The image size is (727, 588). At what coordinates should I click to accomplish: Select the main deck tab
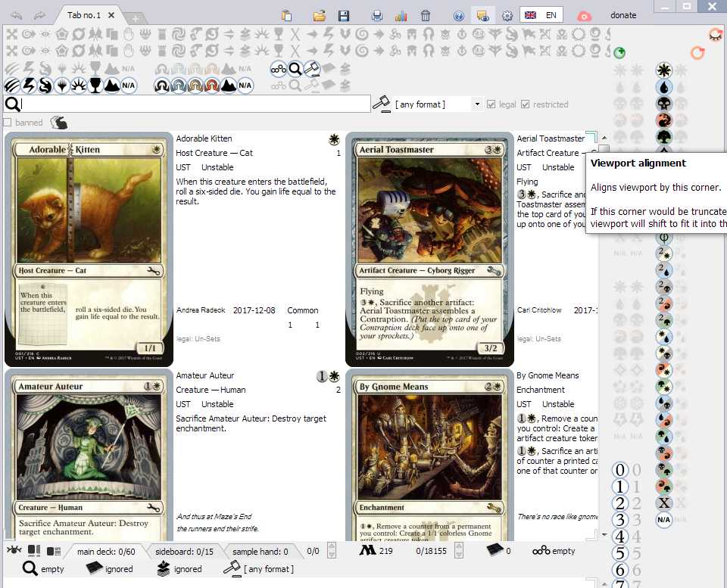coord(105,552)
